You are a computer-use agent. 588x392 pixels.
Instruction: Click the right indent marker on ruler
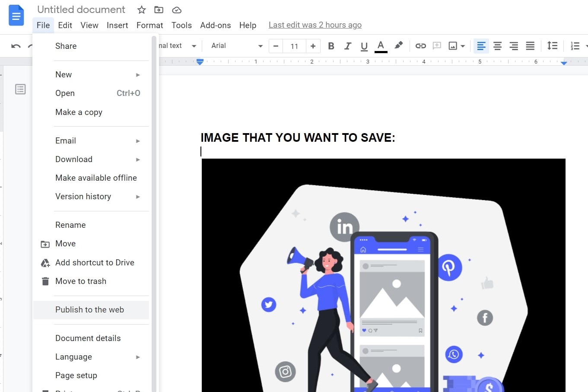click(x=564, y=63)
